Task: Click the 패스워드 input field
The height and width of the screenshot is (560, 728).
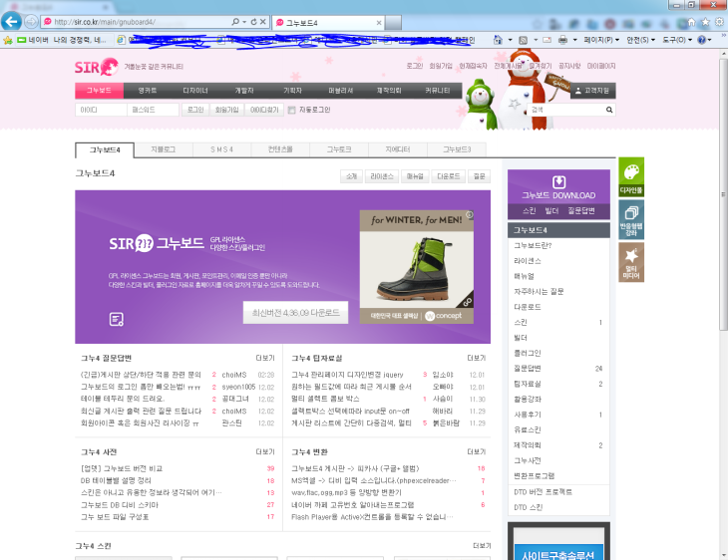Action: click(x=153, y=110)
